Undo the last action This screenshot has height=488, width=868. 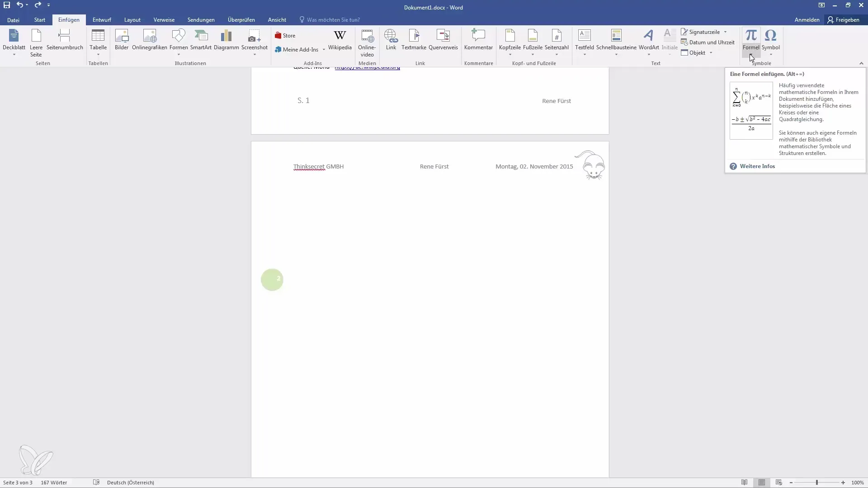(x=19, y=5)
